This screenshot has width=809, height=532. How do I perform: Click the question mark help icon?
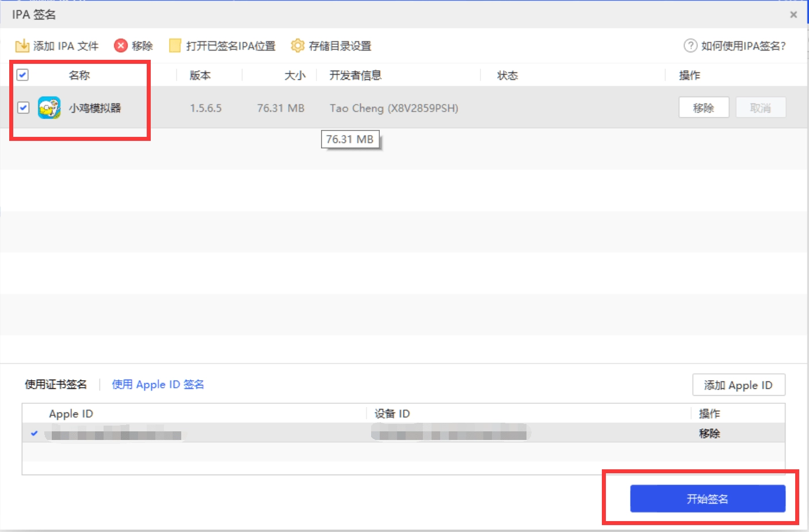pos(690,46)
